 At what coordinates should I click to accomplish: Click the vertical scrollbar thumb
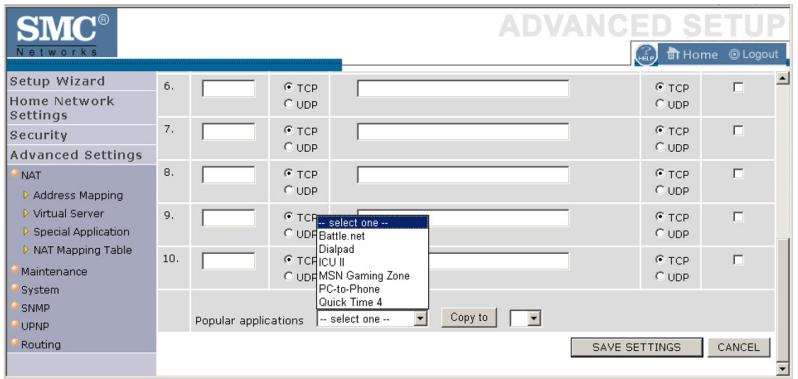(784, 300)
